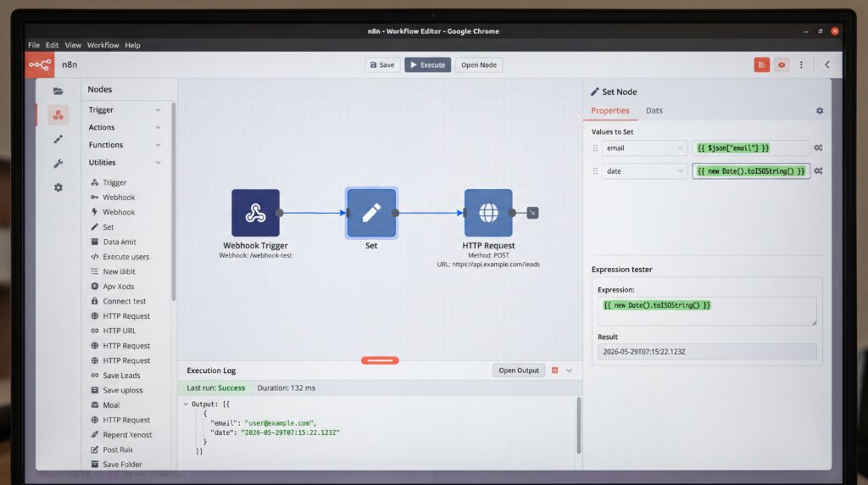Click the Result output field
This screenshot has height=485, width=868.
pyautogui.click(x=707, y=352)
